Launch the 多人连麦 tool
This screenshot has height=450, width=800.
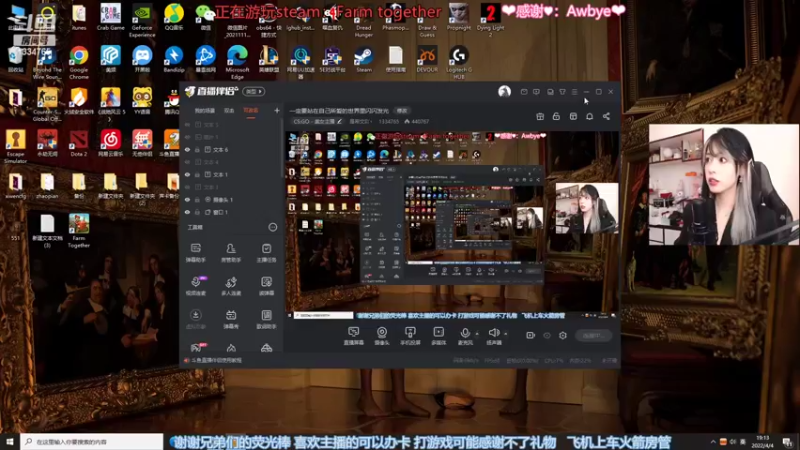(x=231, y=286)
